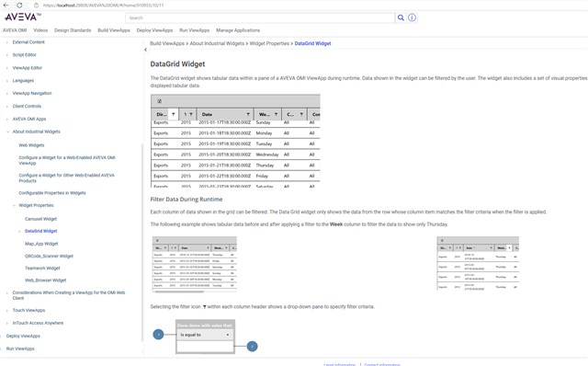Screen dimensions: 588x366
Task: Open Considerations When Creating a ViewApp topic
Action: point(69,295)
